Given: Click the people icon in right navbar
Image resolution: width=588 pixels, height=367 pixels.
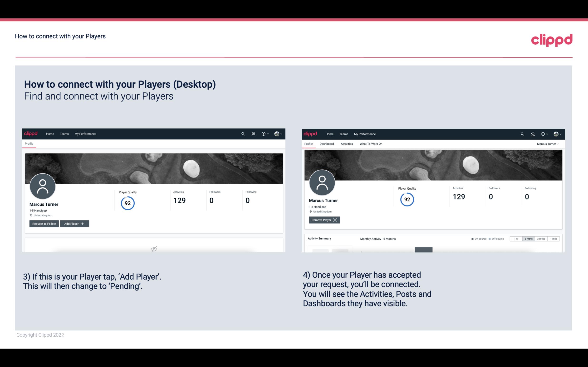Looking at the screenshot, I should coord(533,134).
